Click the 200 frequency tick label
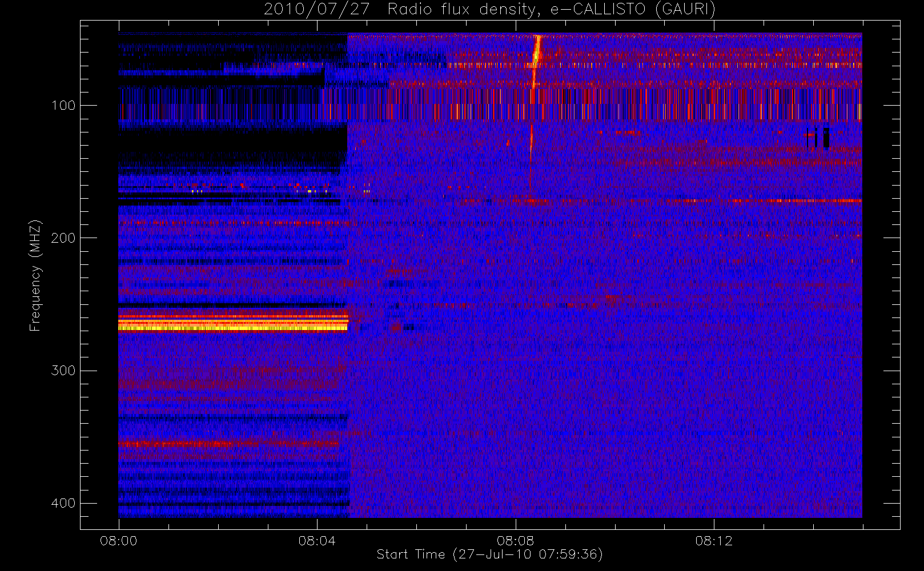Viewport: 924px width, 571px height. coord(63,238)
